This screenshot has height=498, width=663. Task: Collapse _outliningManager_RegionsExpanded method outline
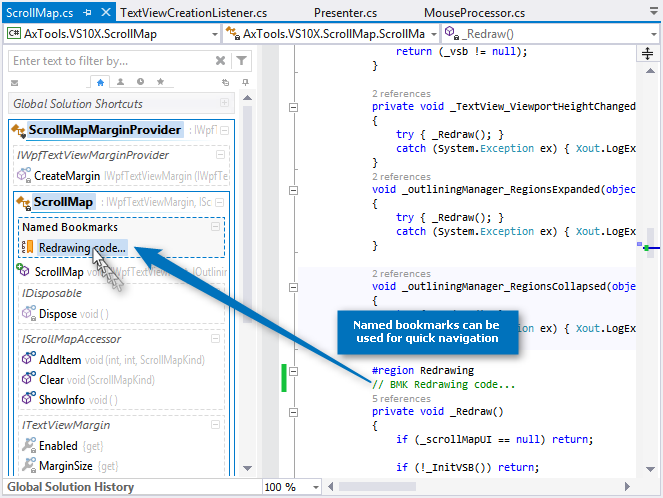293,190
